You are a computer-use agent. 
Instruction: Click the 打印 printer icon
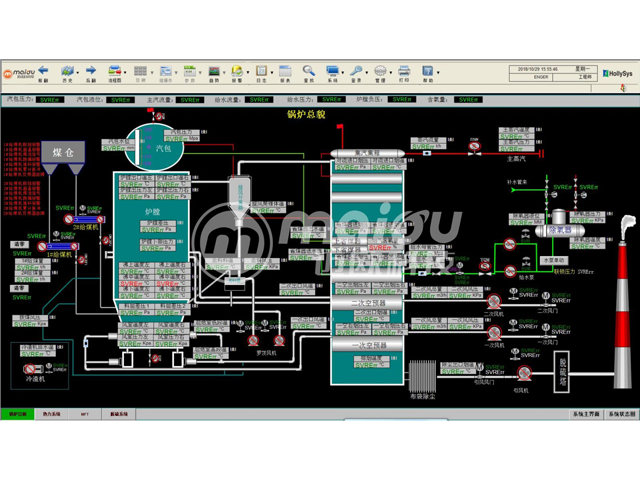click(404, 71)
